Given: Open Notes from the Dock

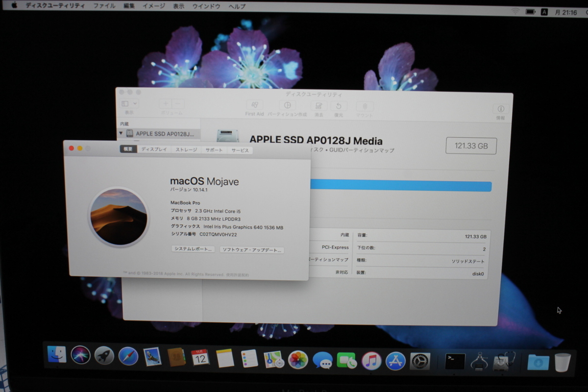Looking at the screenshot, I should 225,358.
